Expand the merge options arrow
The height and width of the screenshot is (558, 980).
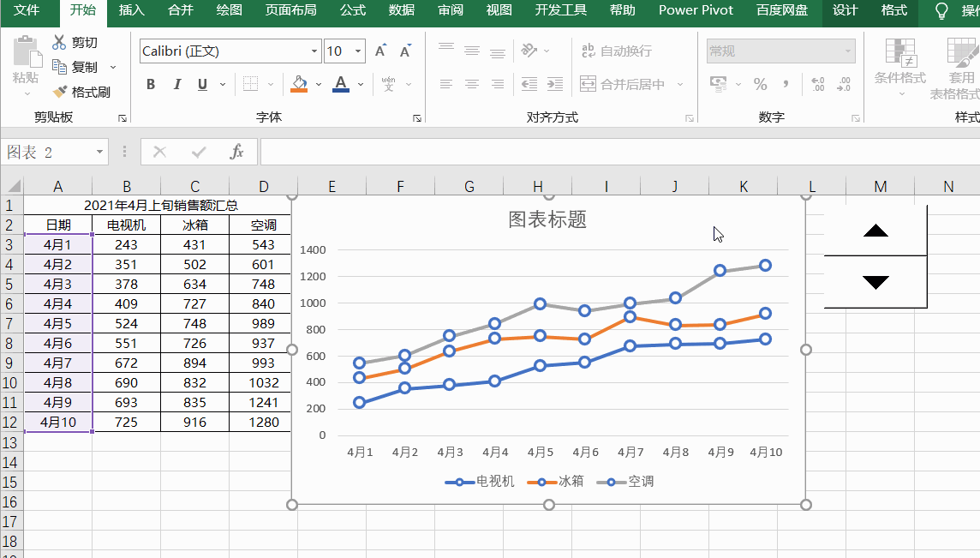680,85
